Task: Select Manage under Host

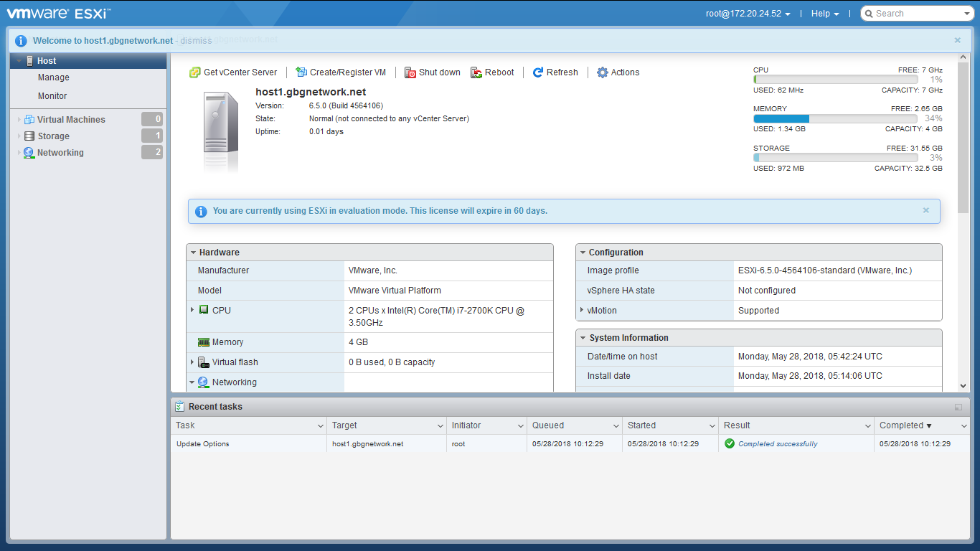Action: [54, 77]
